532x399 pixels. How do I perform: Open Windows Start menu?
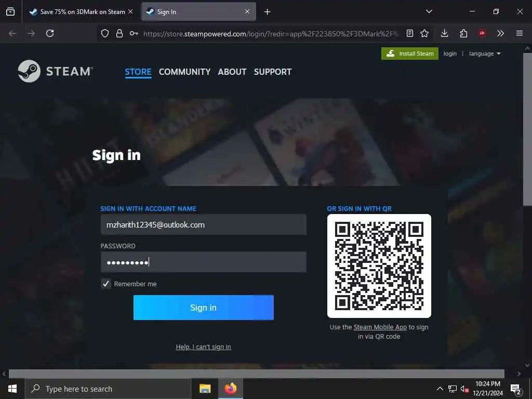(x=12, y=389)
